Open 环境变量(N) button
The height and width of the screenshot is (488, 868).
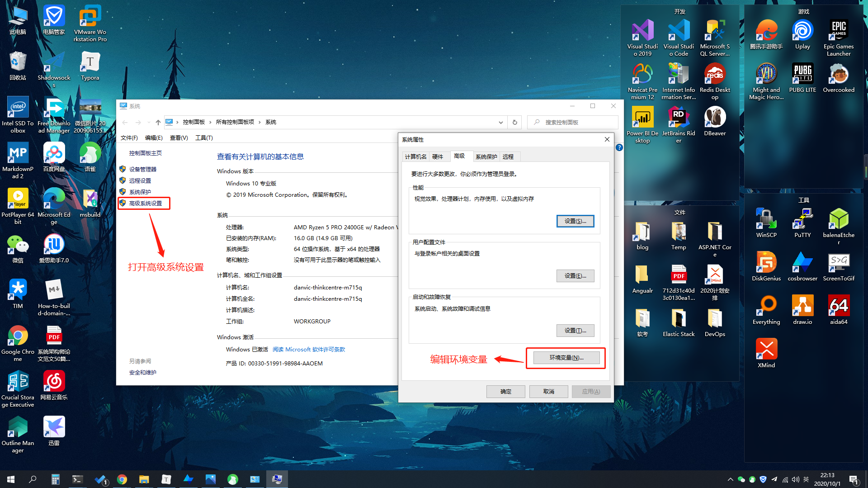(x=566, y=358)
